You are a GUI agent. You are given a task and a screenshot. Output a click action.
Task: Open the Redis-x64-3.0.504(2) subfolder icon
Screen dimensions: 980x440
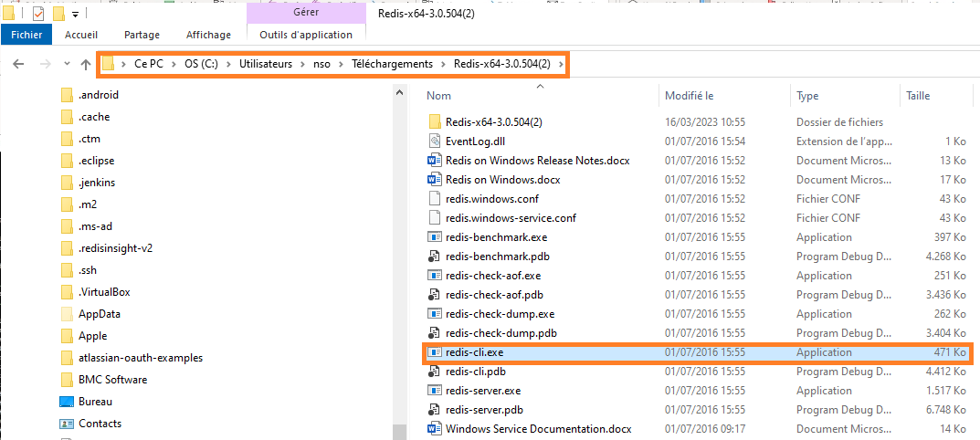(x=435, y=122)
